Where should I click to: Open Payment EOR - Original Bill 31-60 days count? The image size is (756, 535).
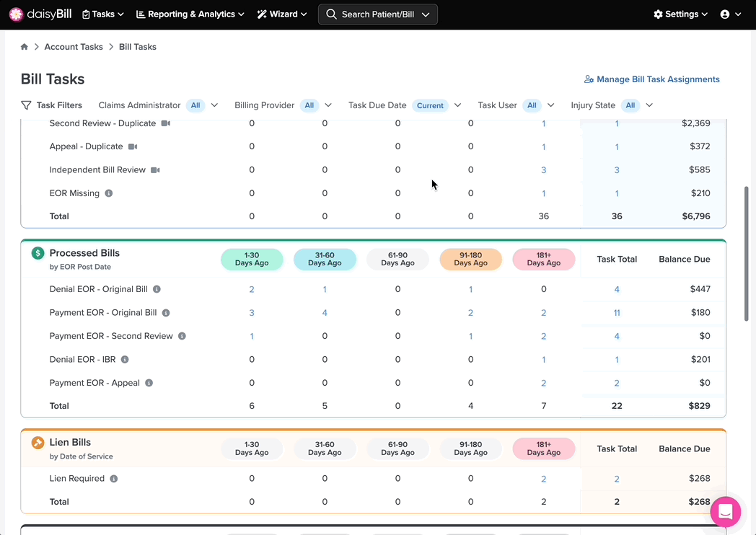(325, 313)
